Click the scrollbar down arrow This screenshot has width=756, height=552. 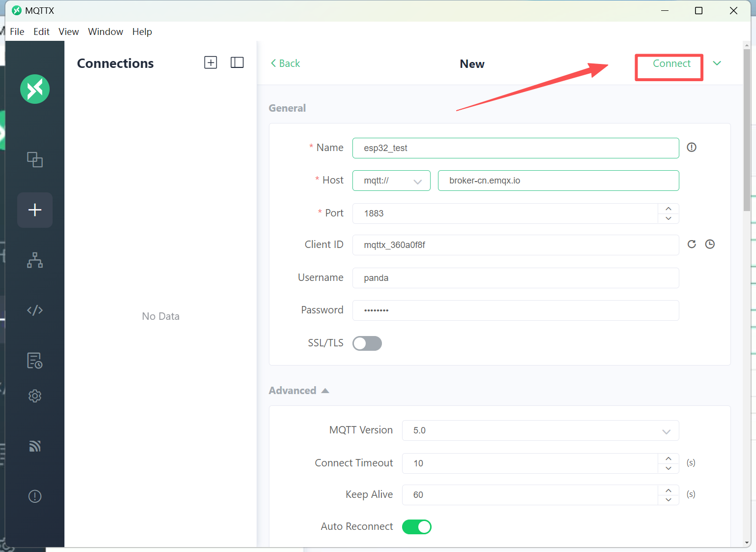(747, 543)
